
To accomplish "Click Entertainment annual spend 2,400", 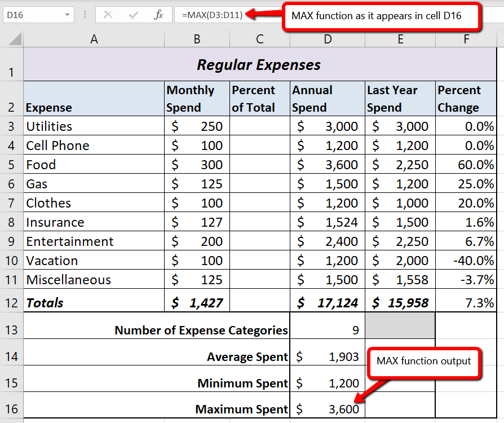I will (x=328, y=241).
